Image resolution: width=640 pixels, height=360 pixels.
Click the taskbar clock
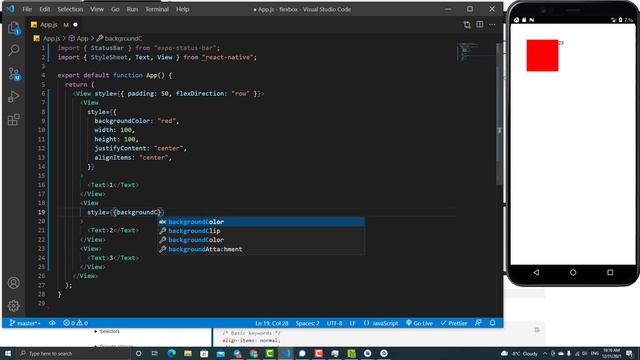(x=611, y=353)
